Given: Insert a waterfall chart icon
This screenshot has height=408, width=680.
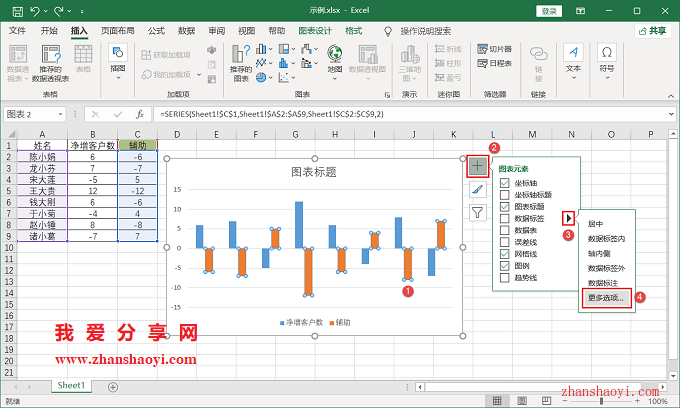Looking at the screenshot, I should pos(307,49).
